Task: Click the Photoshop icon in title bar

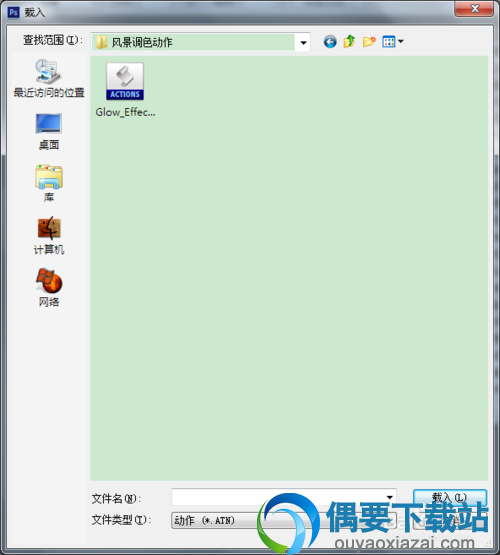Action: click(13, 12)
